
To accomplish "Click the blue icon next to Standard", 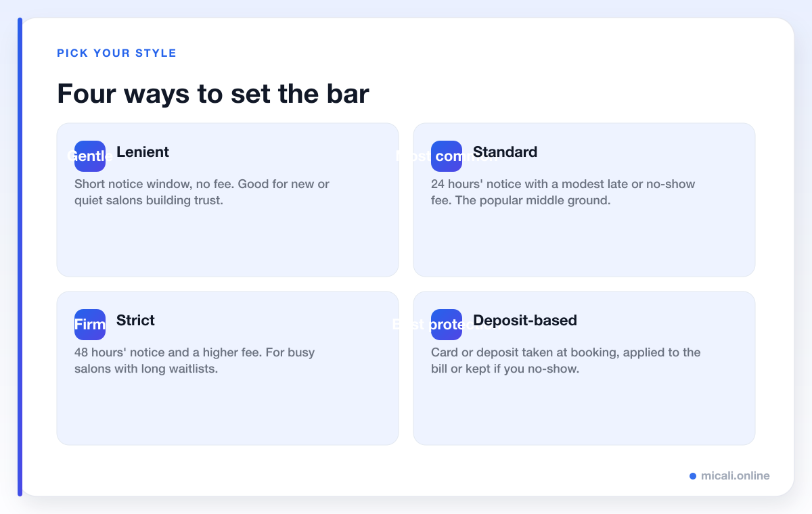I will (447, 156).
